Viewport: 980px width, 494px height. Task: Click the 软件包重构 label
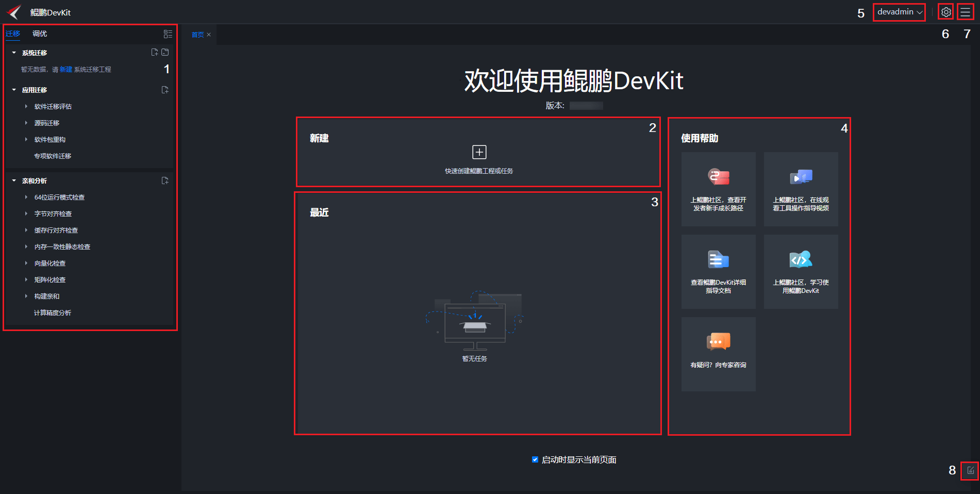[50, 139]
